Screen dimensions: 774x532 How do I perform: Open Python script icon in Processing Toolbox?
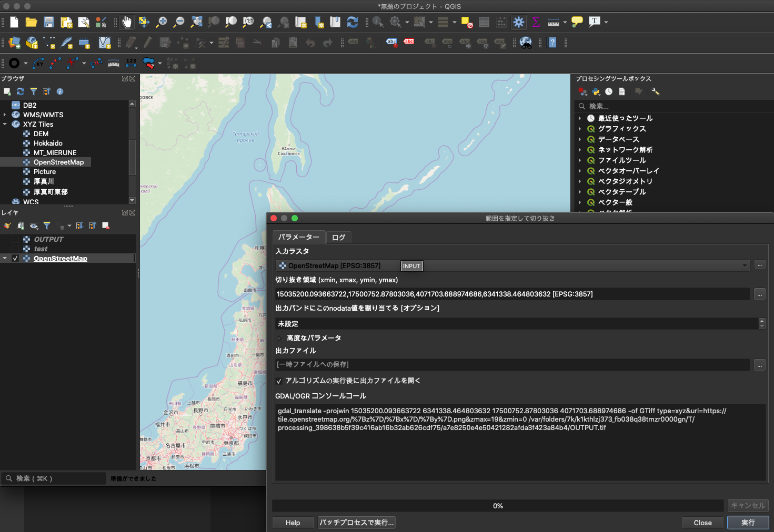click(x=596, y=91)
